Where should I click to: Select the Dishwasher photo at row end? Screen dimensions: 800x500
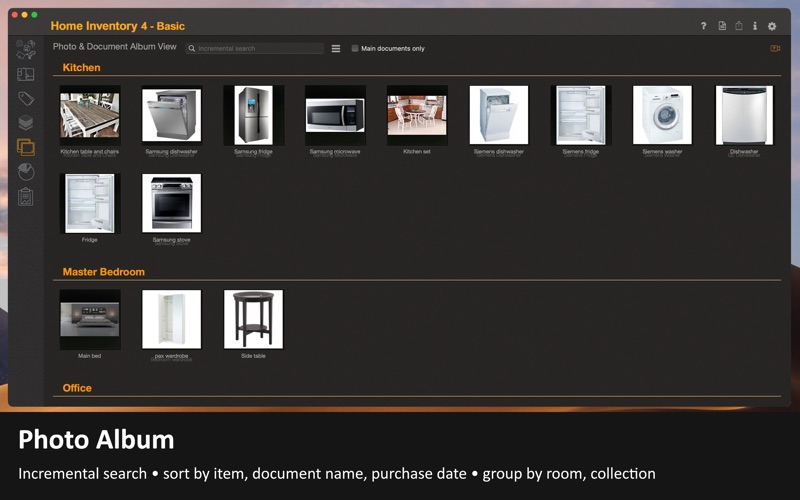tap(744, 115)
